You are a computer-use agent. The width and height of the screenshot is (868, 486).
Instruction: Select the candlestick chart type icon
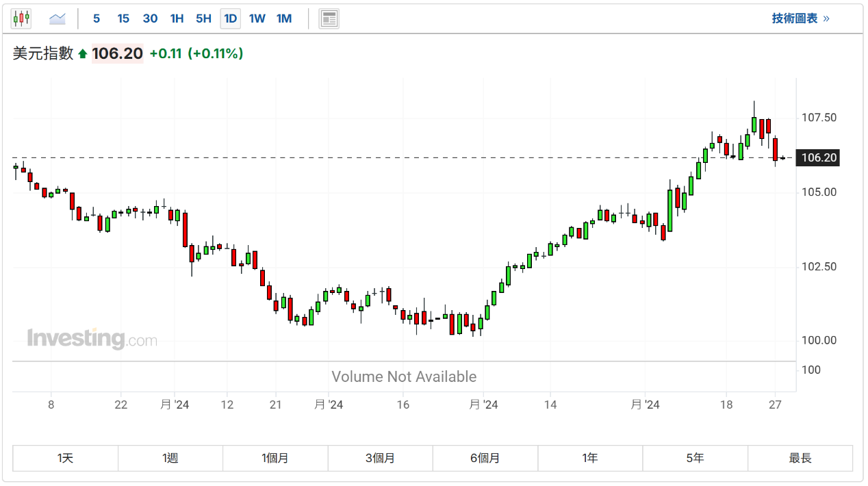21,18
